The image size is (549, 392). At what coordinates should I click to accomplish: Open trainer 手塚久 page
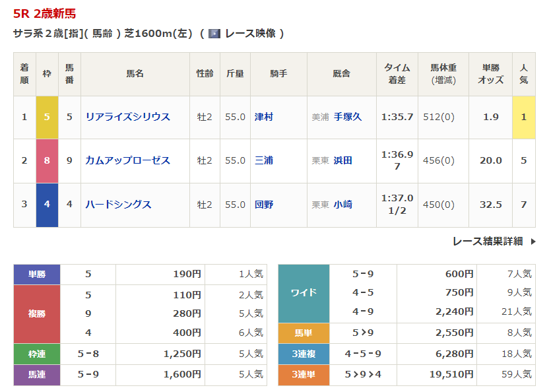point(347,117)
